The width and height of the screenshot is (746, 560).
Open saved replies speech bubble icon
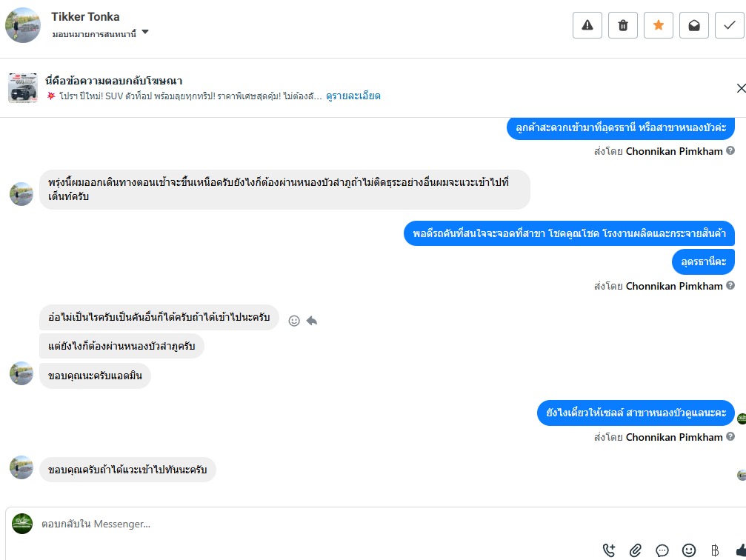coord(662,550)
